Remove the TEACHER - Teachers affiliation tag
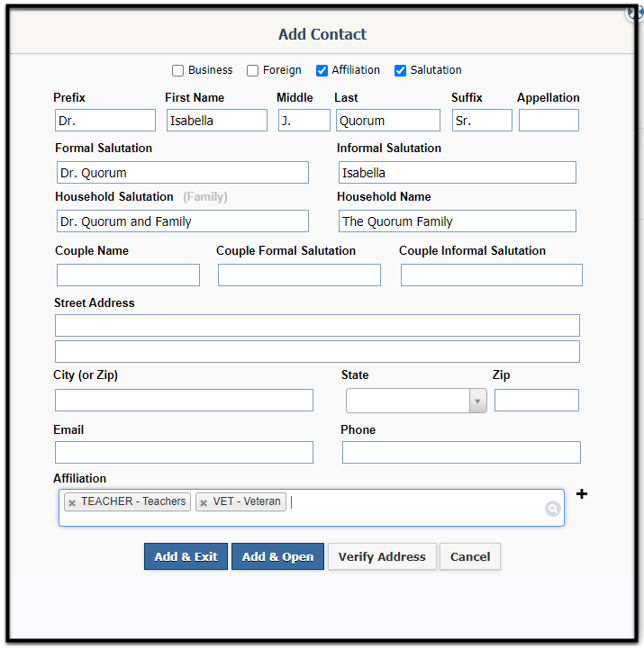Image resolution: width=644 pixels, height=650 pixels. click(72, 503)
